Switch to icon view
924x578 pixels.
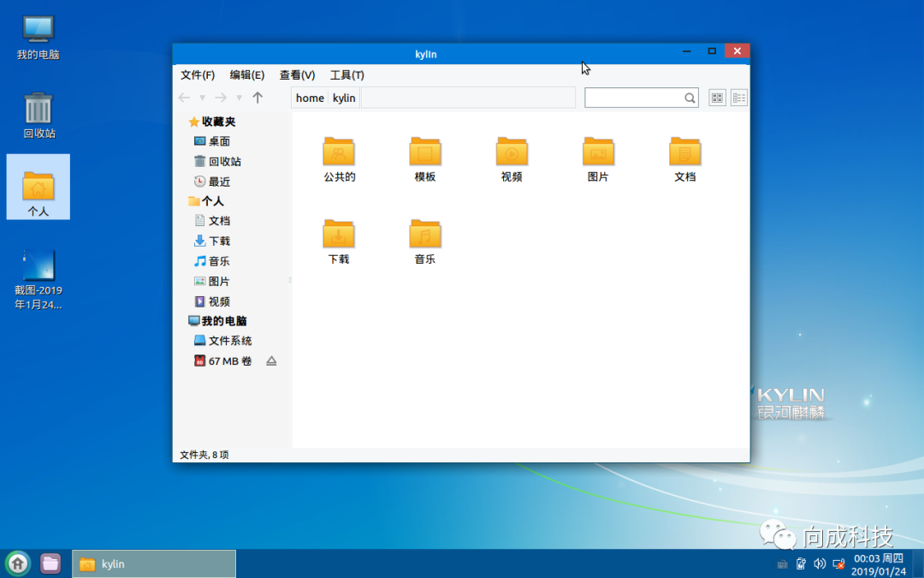click(x=717, y=98)
